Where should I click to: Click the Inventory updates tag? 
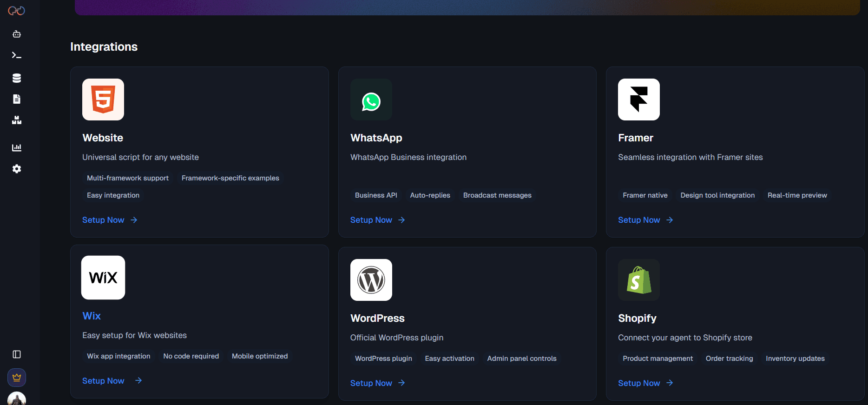tap(795, 359)
